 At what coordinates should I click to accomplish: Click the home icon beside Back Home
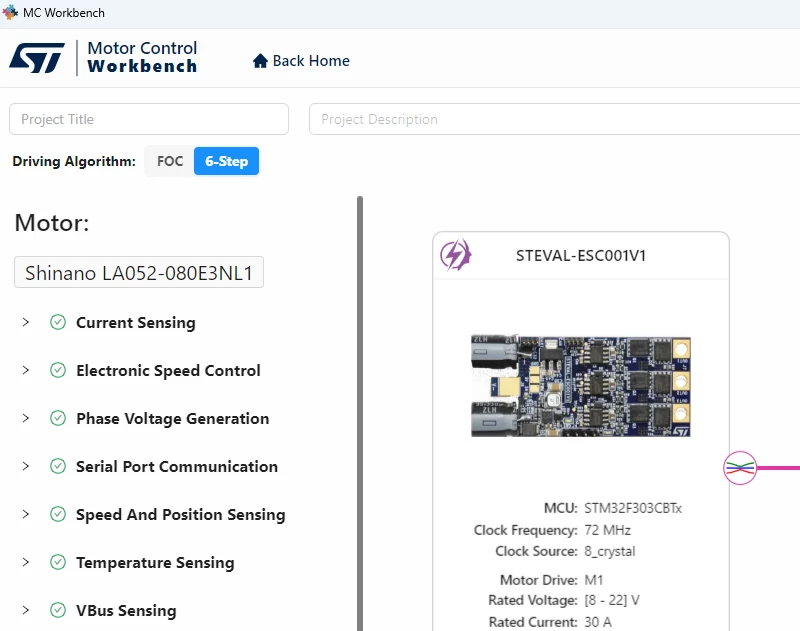pos(260,61)
